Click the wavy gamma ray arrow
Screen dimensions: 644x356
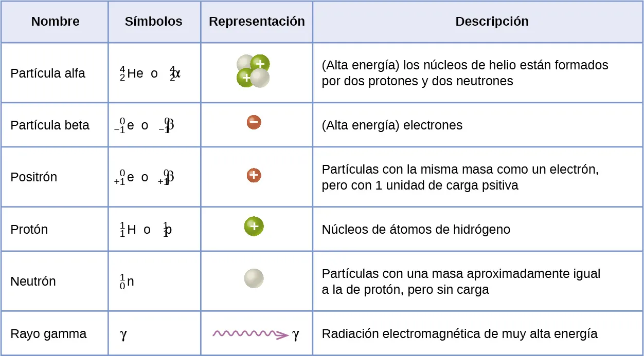coord(251,334)
